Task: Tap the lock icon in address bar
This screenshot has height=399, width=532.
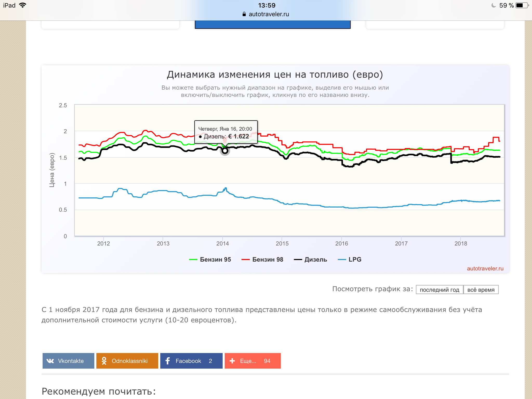Action: tap(244, 14)
